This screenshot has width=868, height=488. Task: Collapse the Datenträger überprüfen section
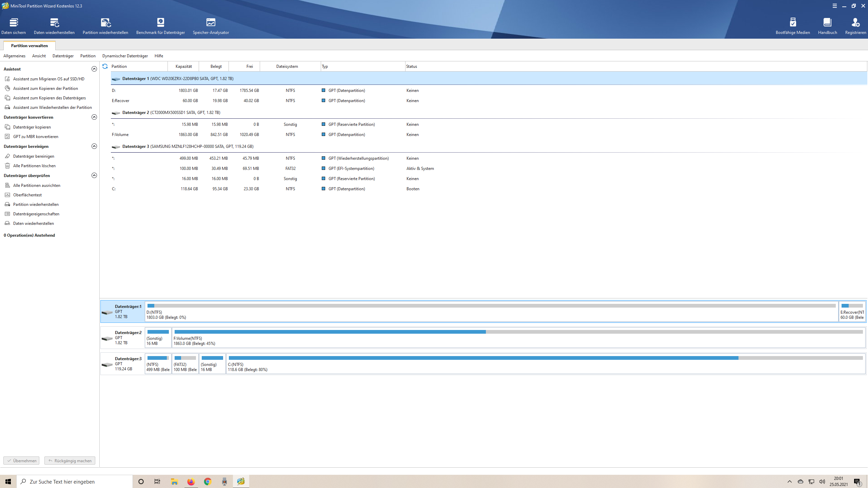click(95, 175)
